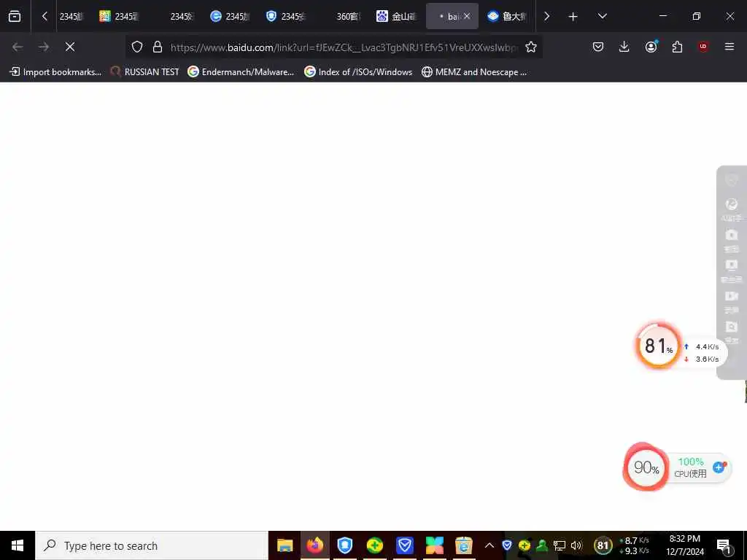Open blue V-shield security app on taskbar
Viewport: 747px width, 560px height.
(404, 545)
